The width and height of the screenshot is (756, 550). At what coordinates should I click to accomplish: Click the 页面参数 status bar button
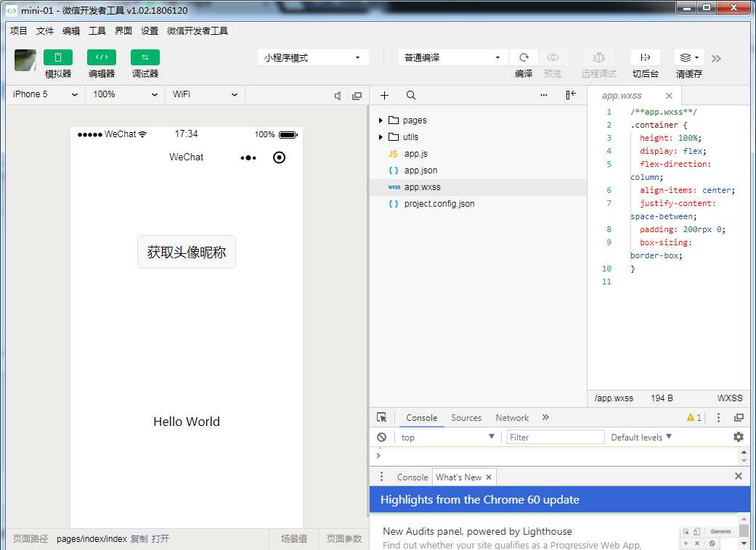(x=344, y=539)
